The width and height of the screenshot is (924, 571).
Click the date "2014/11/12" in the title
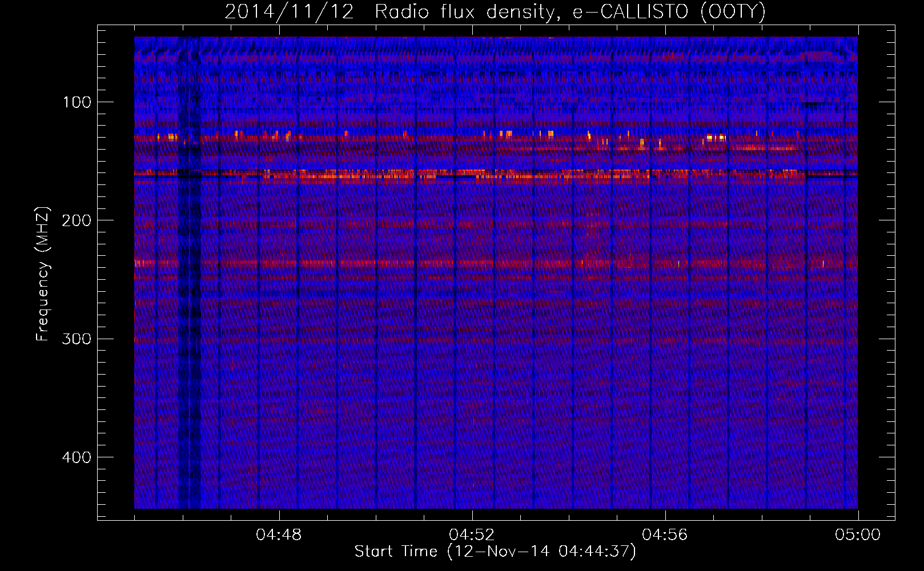pos(290,12)
